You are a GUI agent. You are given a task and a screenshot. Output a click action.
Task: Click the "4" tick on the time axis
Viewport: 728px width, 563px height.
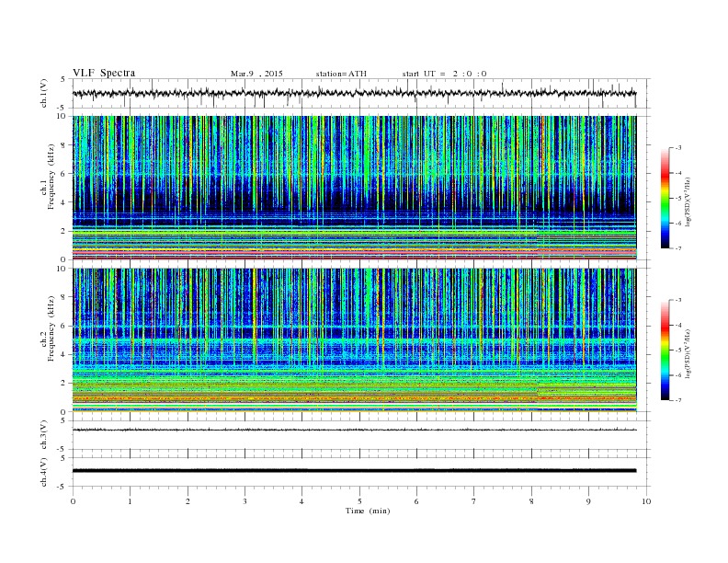click(x=301, y=501)
